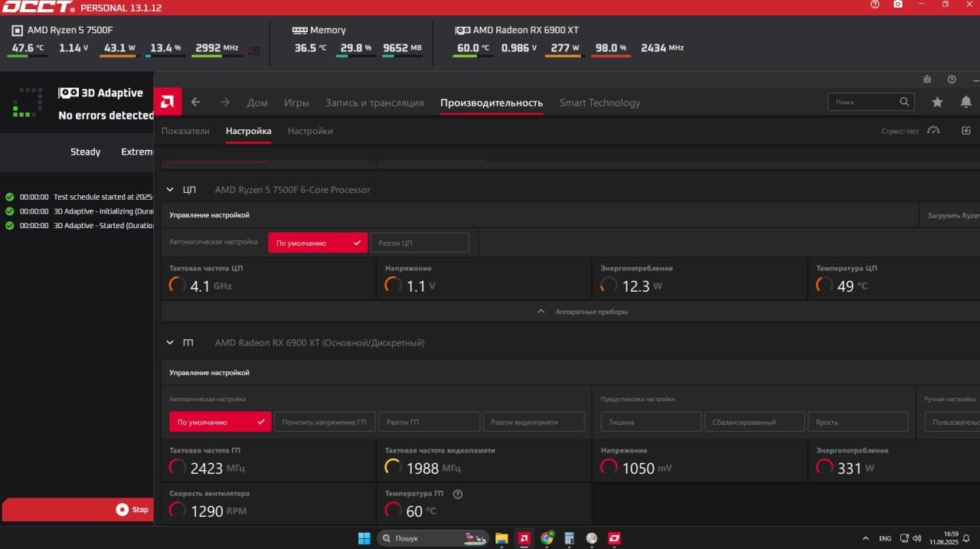The width and height of the screenshot is (980, 549).
Task: Open AMD Software help question mark icon
Action: click(952, 80)
